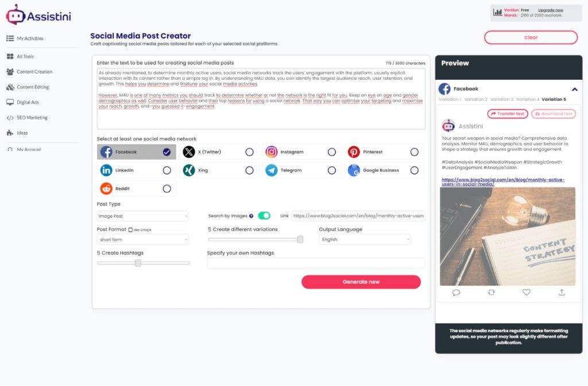This screenshot has height=386, width=588.
Task: Click the Assistini logo
Action: tap(38, 15)
